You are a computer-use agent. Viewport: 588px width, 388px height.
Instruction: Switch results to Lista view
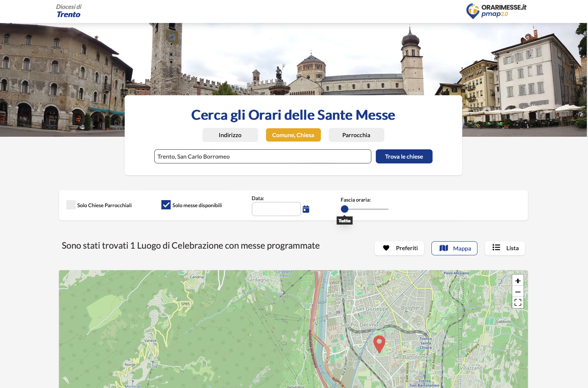click(505, 248)
